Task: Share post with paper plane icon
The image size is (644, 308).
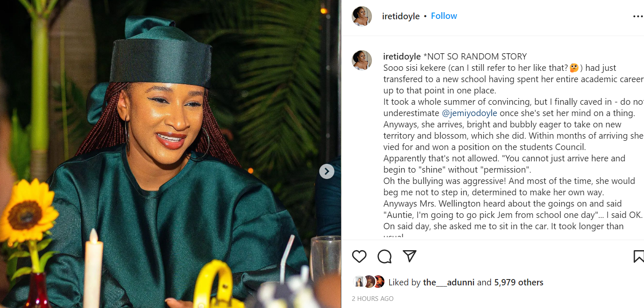Action: pos(410,256)
